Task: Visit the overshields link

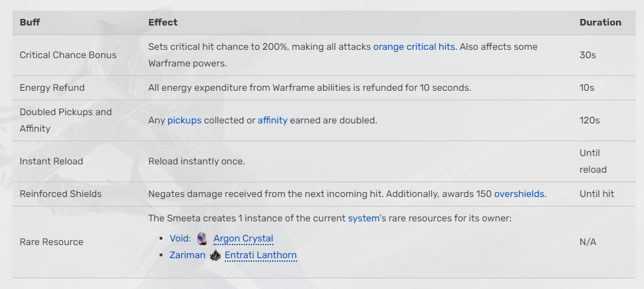Action: point(519,193)
